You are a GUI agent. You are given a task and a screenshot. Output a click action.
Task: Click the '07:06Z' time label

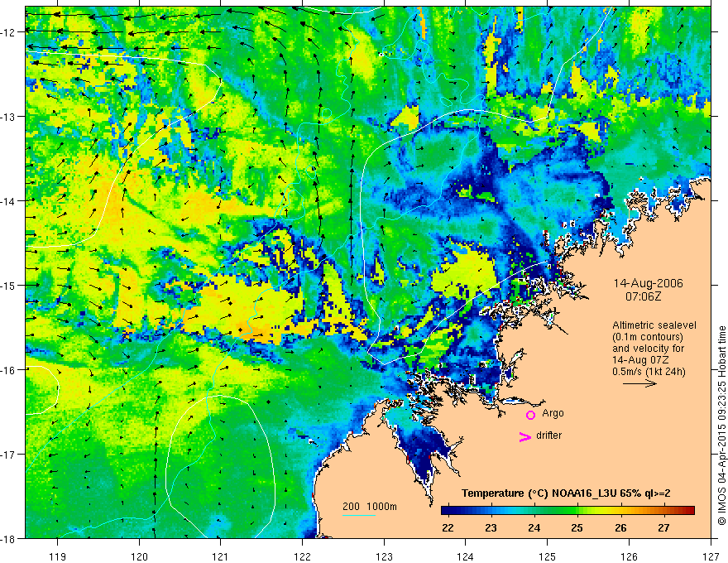tap(643, 296)
